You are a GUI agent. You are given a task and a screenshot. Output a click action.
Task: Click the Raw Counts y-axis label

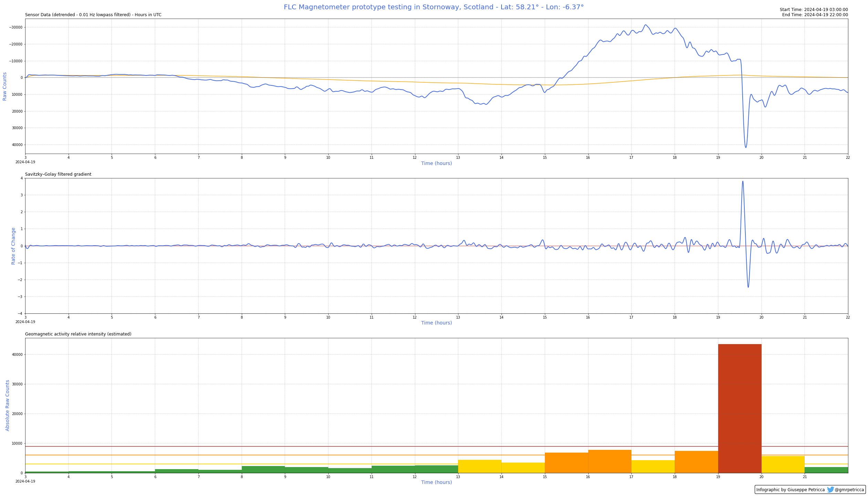(5, 86)
